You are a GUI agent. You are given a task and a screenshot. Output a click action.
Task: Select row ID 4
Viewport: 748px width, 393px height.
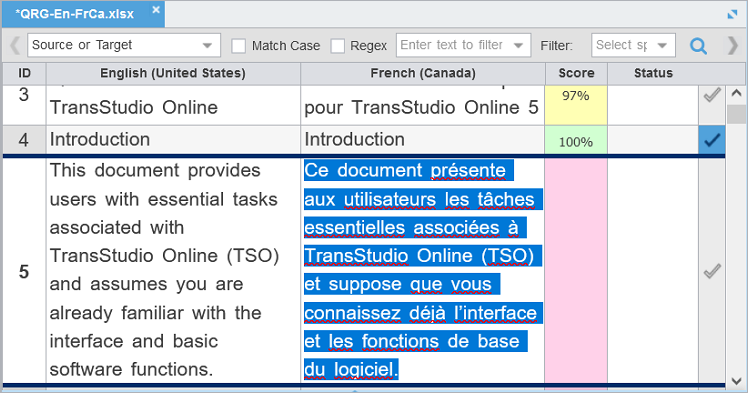coord(24,140)
